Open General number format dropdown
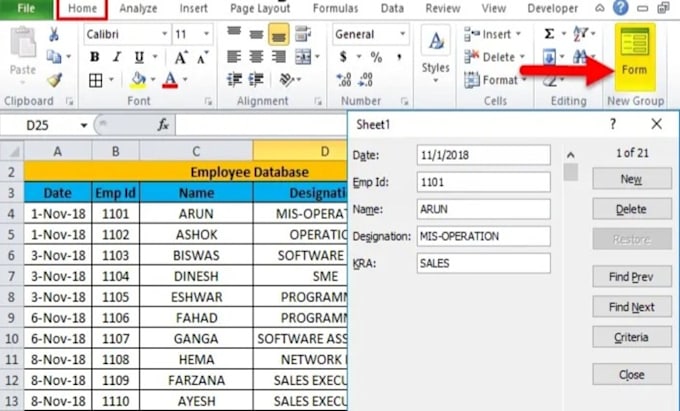 tap(402, 34)
